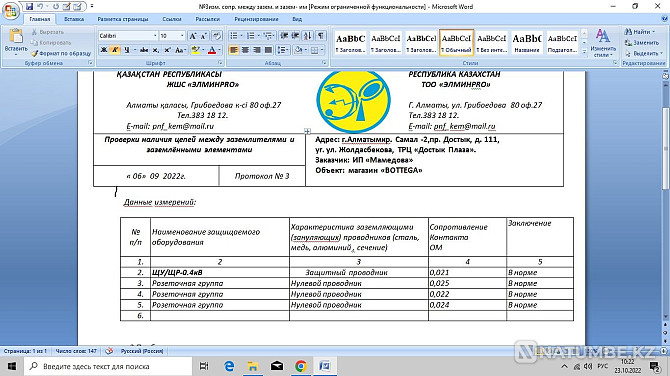Open Word help question mark icon
This screenshot has width=670, height=376.
pos(664,18)
